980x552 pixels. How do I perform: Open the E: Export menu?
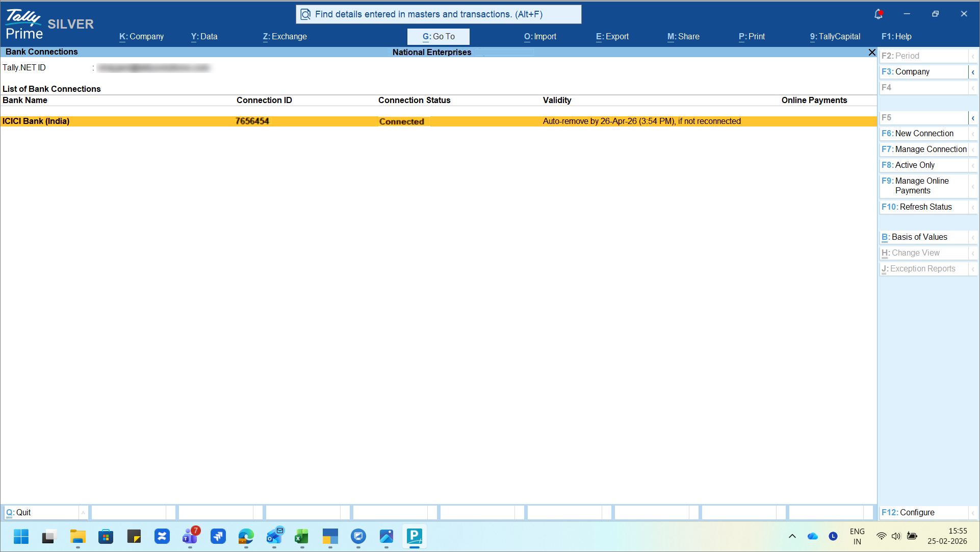coord(612,36)
